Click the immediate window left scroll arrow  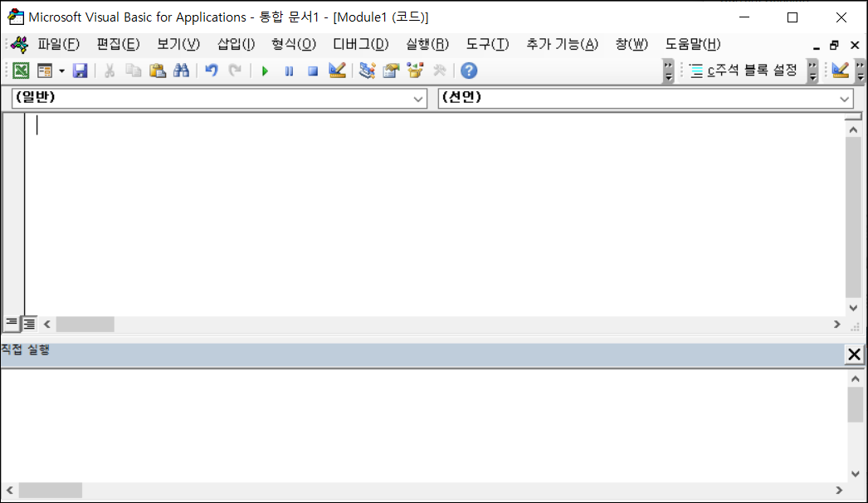pos(9,491)
